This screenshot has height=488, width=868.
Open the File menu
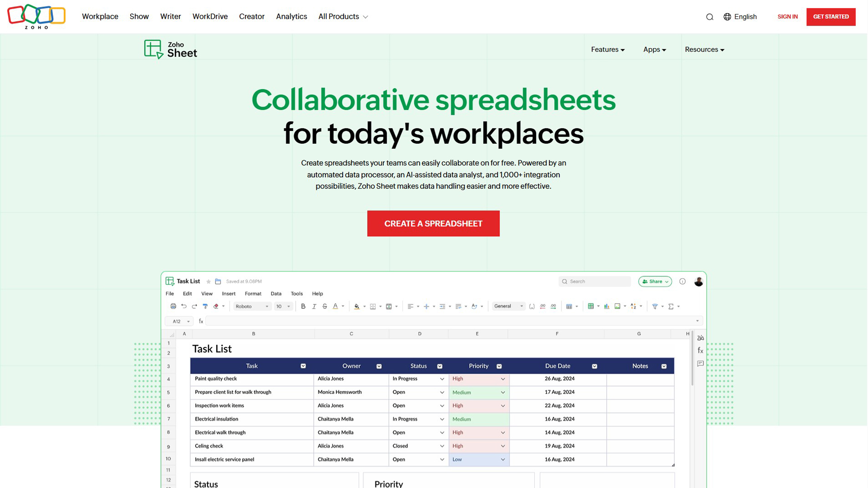pyautogui.click(x=170, y=294)
